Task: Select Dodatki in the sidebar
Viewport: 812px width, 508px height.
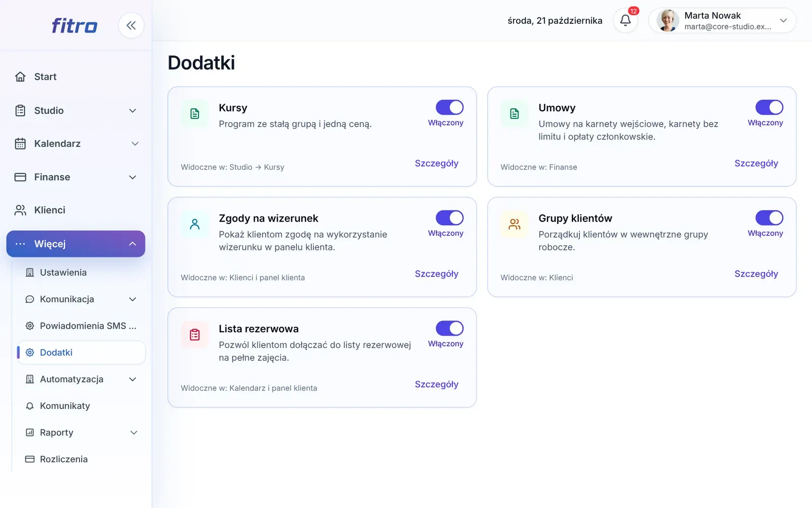Action: [81, 353]
